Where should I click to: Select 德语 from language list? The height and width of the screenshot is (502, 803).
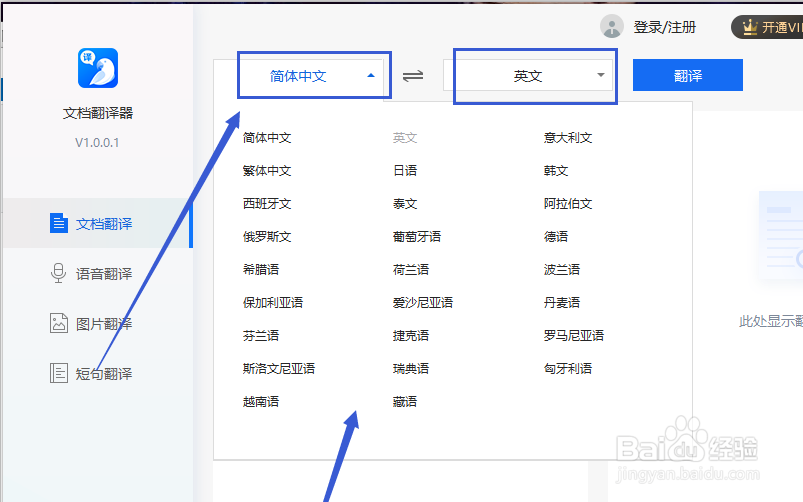[556, 237]
